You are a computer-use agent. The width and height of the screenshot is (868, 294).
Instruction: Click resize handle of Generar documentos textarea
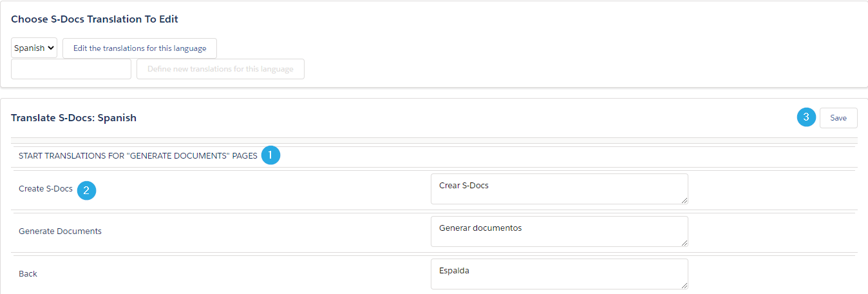point(684,243)
